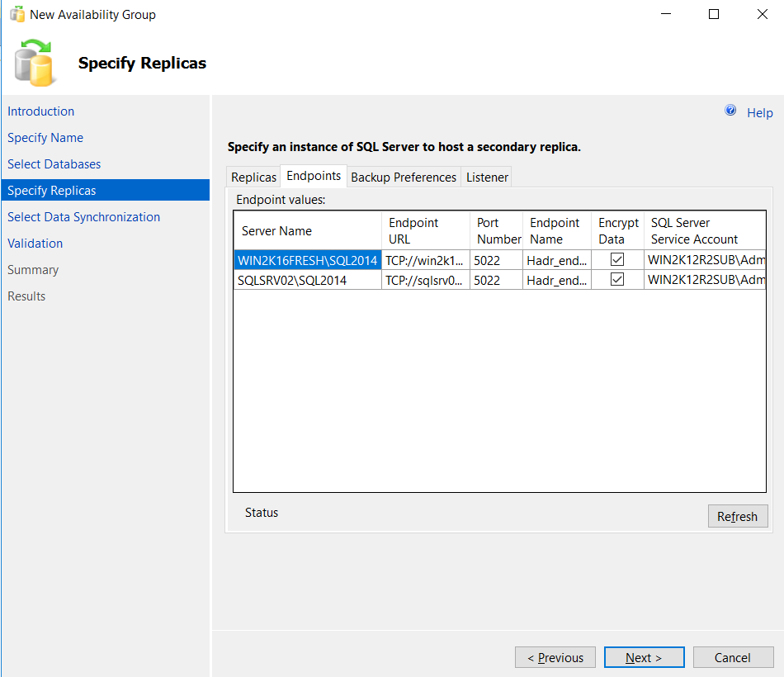
Task: Click the Previous button
Action: 555,657
